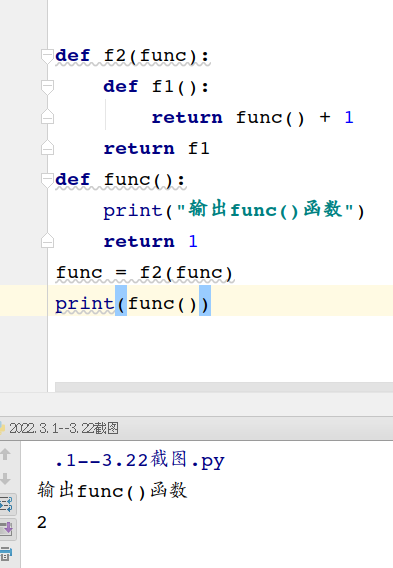Click the line func = f2(func)

tap(144, 272)
